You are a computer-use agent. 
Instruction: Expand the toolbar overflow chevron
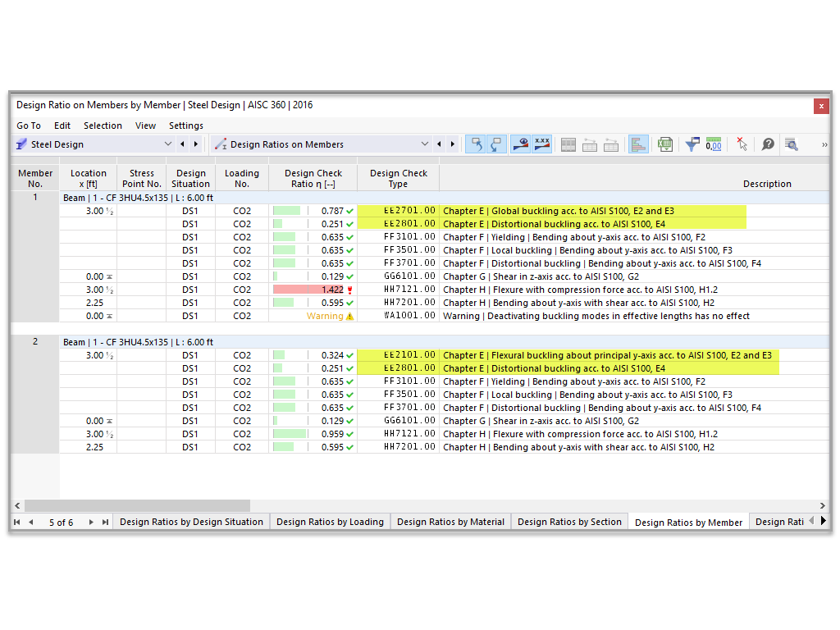824,144
